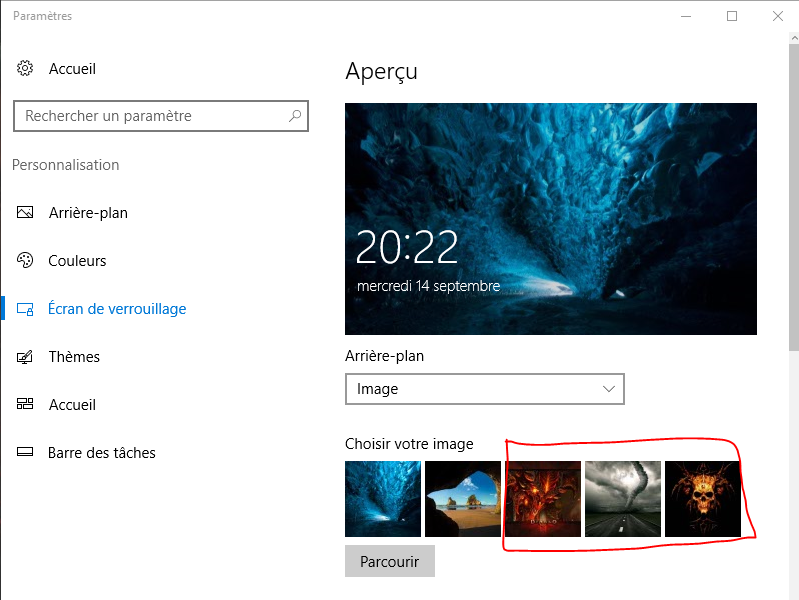Click the Aperçu heading text

pos(381,71)
